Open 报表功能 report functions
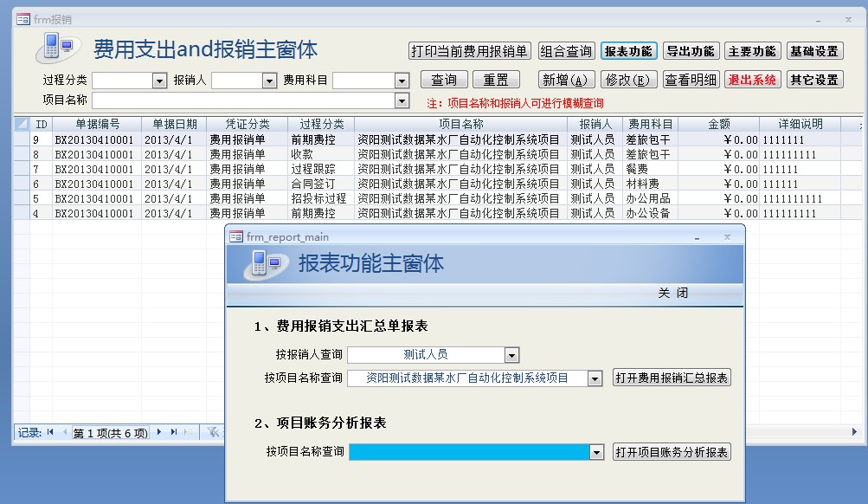Screen dimensions: 868x504 628,51
